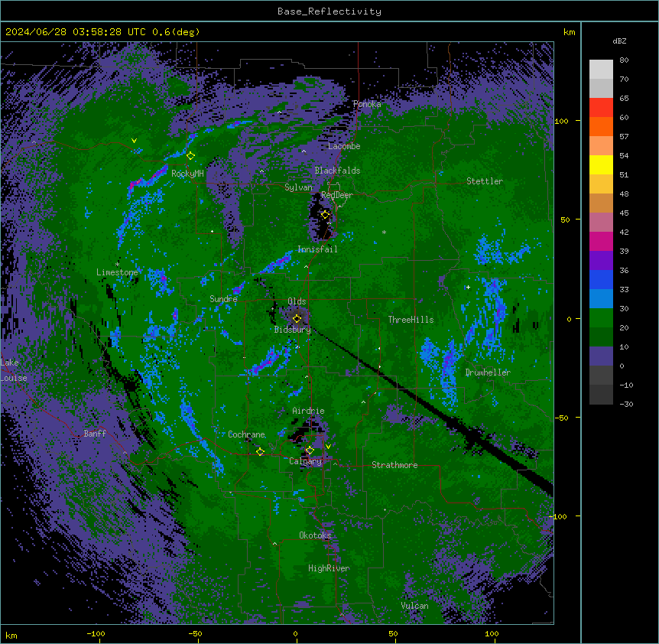Select the magenta 39-42 dBZ legend swatch
Viewport: 659px width, 644px height.
coord(601,241)
